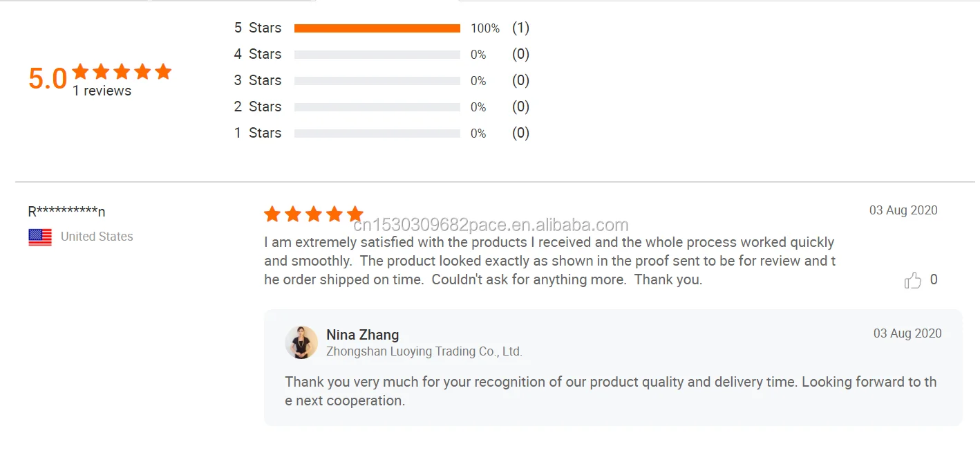The width and height of the screenshot is (980, 451).
Task: Click the 100% label for 5 Stars
Action: [485, 28]
